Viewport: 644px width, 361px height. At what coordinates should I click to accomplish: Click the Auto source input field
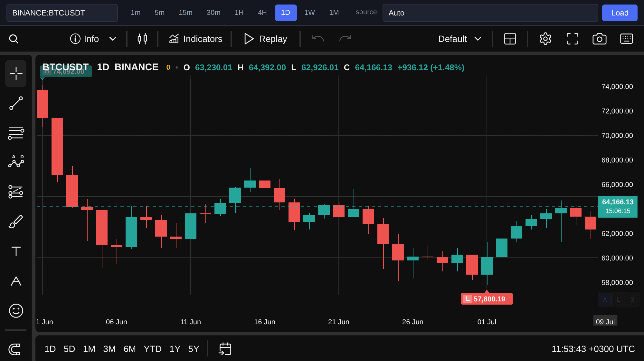(490, 13)
